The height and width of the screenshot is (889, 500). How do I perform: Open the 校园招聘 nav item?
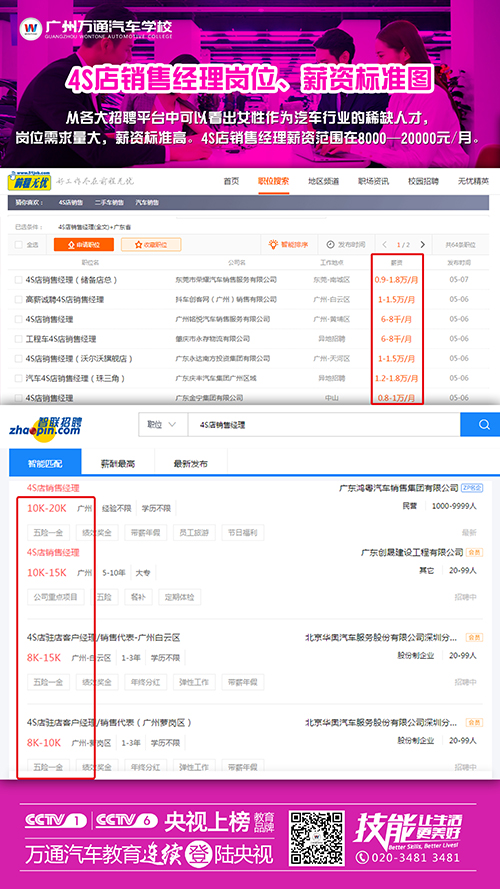tap(423, 181)
